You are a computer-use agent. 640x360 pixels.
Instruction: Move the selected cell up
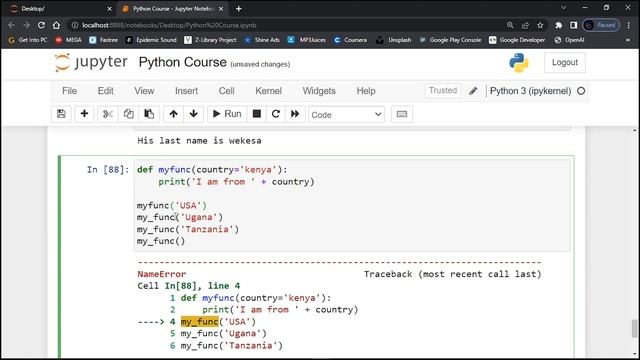(173, 114)
